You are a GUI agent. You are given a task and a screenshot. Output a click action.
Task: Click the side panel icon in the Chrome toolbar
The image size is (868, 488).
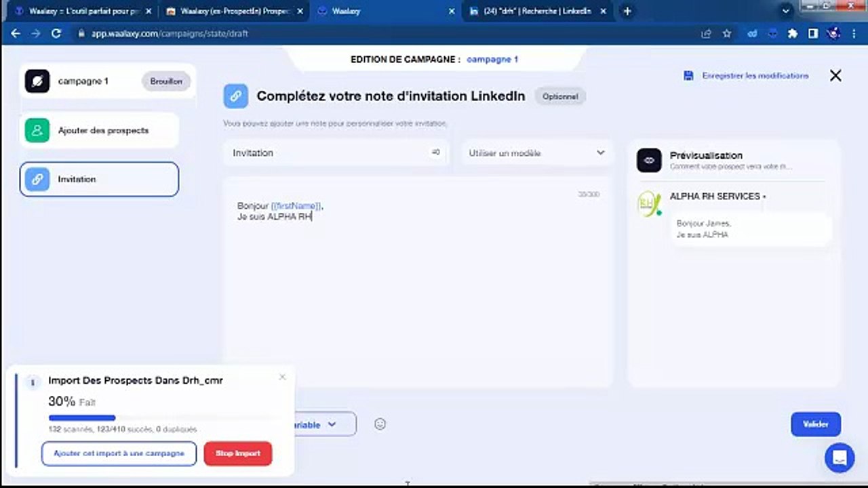click(812, 33)
